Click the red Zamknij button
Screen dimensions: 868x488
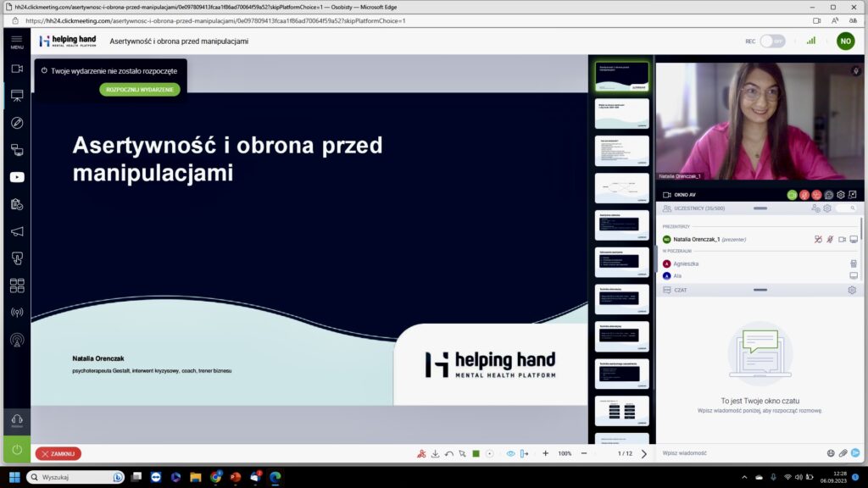click(x=58, y=454)
